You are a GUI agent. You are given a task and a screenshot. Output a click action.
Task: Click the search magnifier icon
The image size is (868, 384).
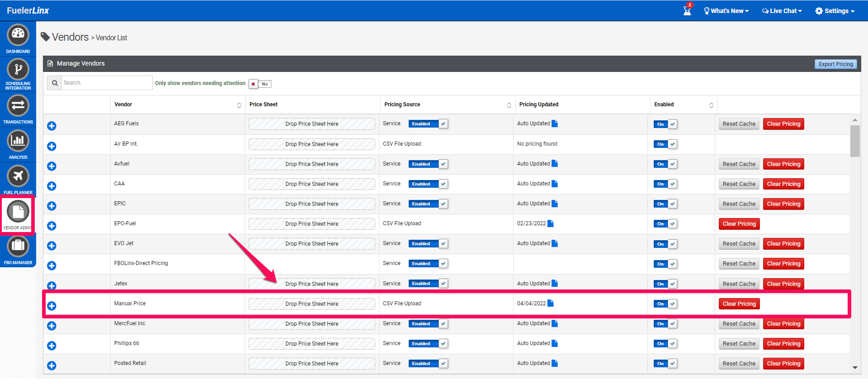55,83
